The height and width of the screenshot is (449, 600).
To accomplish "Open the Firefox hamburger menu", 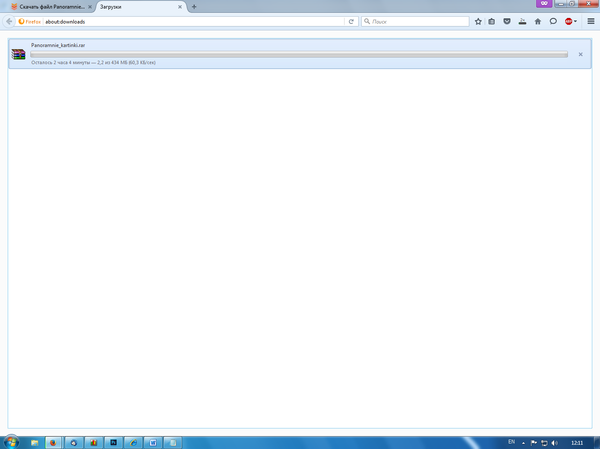I will coord(590,21).
